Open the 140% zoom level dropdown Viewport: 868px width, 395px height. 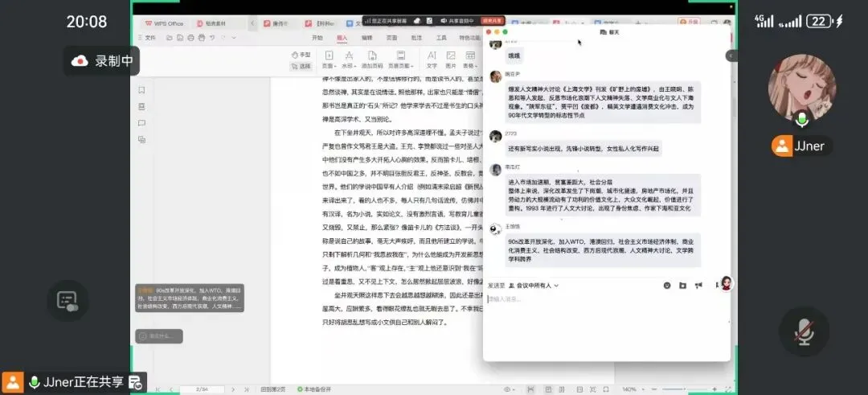633,389
